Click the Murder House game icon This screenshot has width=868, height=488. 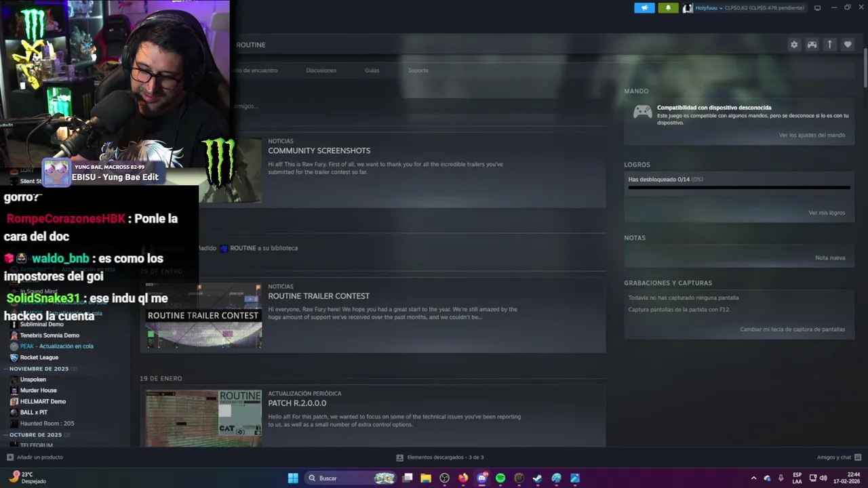[x=14, y=390]
